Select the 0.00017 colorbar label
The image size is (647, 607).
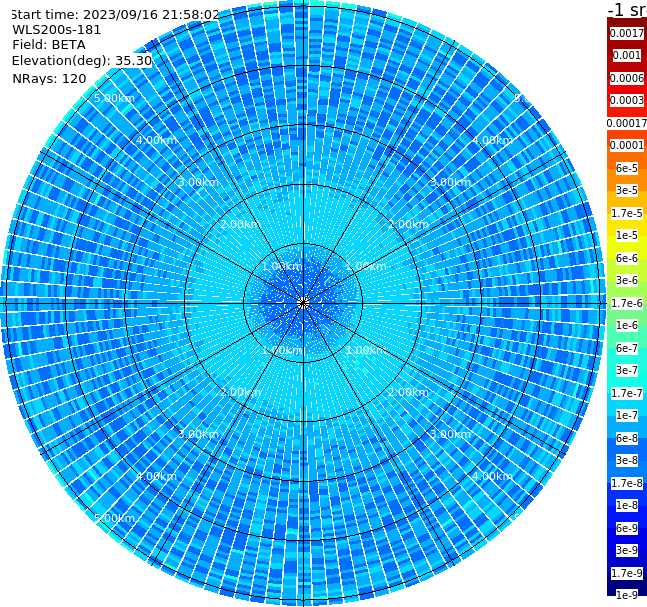click(x=627, y=123)
